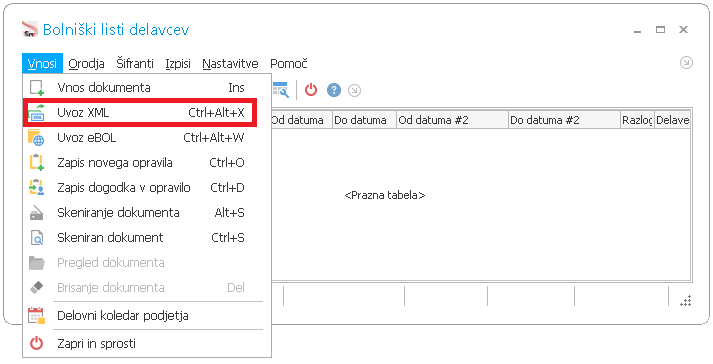The width and height of the screenshot is (713, 364).
Task: Select Skeniranje dokumenta entry
Action: click(x=147, y=212)
